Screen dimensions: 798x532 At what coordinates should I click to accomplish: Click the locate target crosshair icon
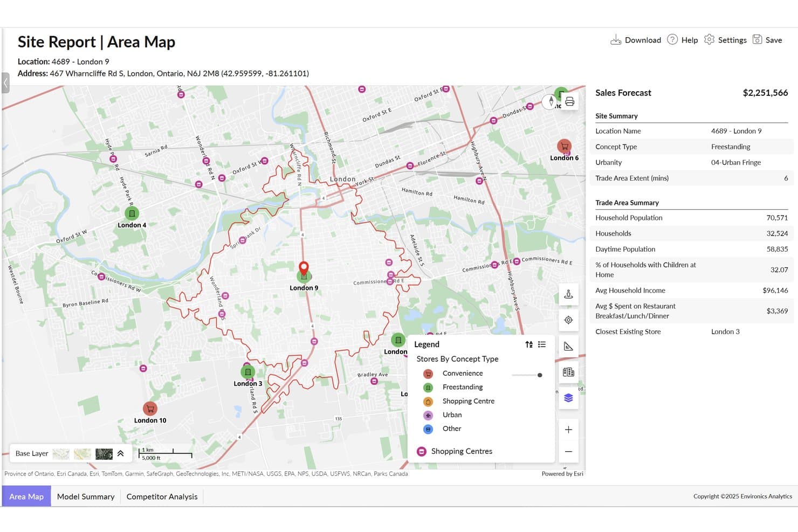tap(568, 320)
